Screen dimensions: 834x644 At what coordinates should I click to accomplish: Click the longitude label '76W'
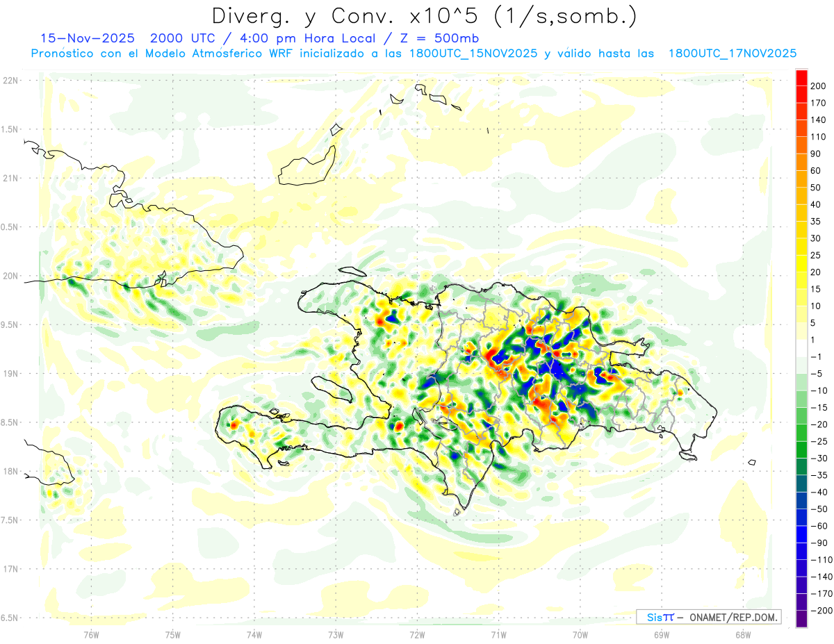pyautogui.click(x=91, y=634)
